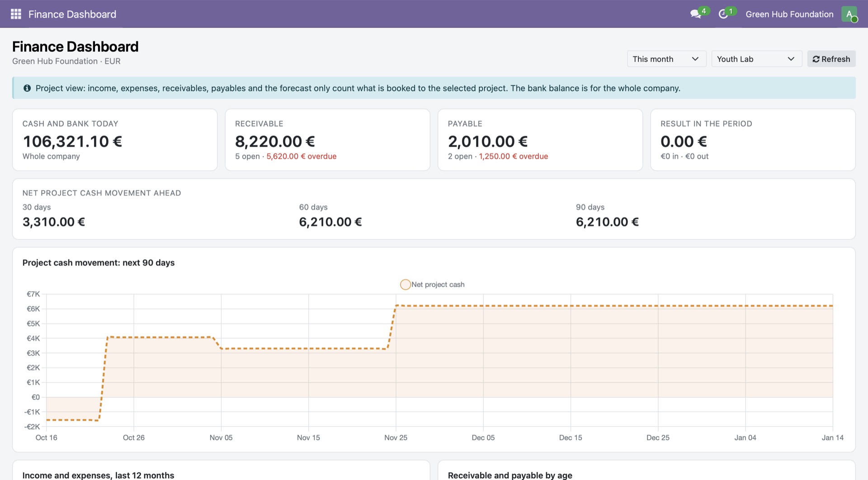This screenshot has height=480, width=868.
Task: Click the 2,010.00 € payable amount
Action: point(488,142)
